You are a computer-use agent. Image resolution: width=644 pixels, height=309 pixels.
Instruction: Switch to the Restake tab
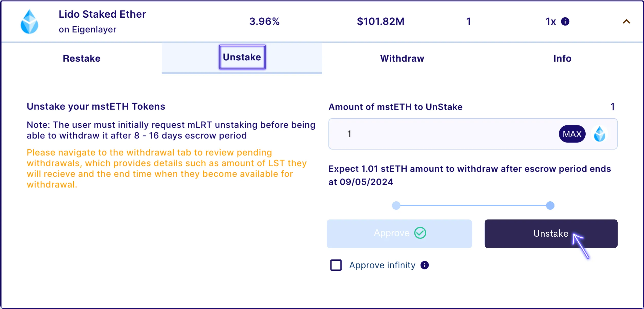[81, 58]
